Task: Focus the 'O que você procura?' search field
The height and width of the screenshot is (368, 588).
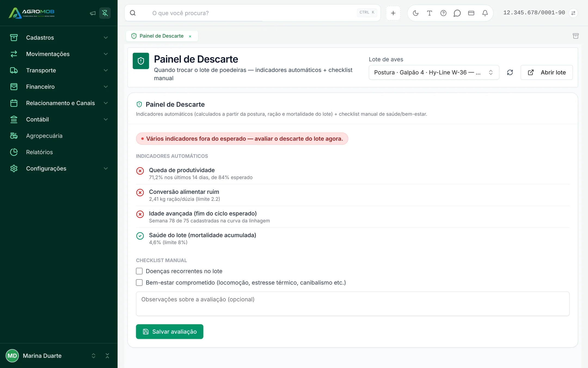Action: (x=252, y=13)
